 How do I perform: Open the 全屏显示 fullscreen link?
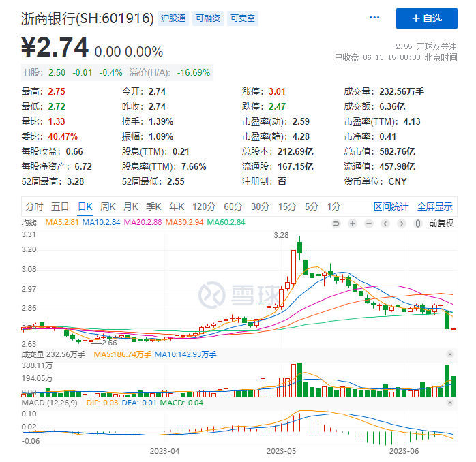(x=434, y=207)
